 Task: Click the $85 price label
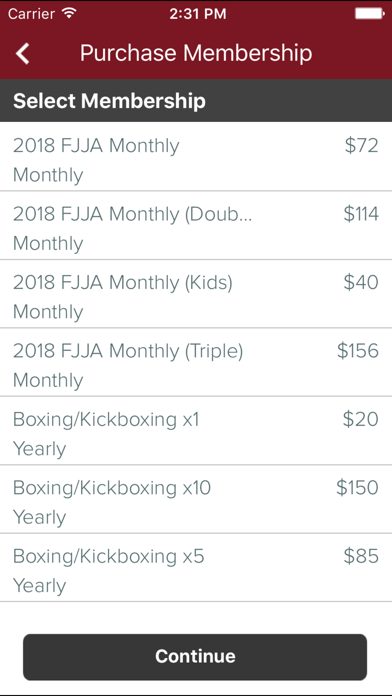click(361, 556)
